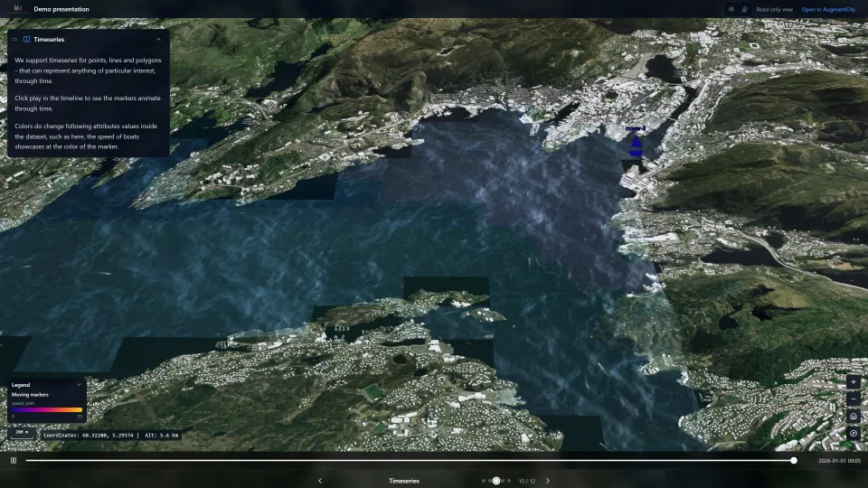This screenshot has height=488, width=868.
Task: Click the Timeseries slide title at bottom
Action: [404, 481]
